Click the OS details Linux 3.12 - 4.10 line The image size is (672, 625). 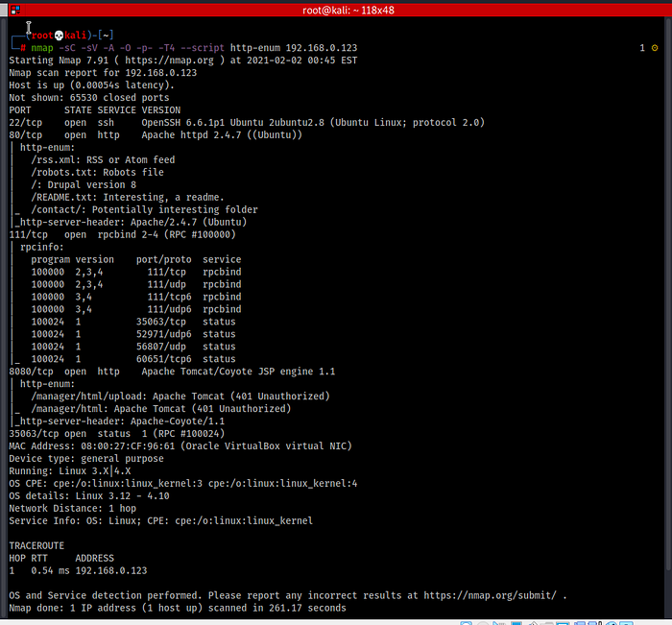88,495
